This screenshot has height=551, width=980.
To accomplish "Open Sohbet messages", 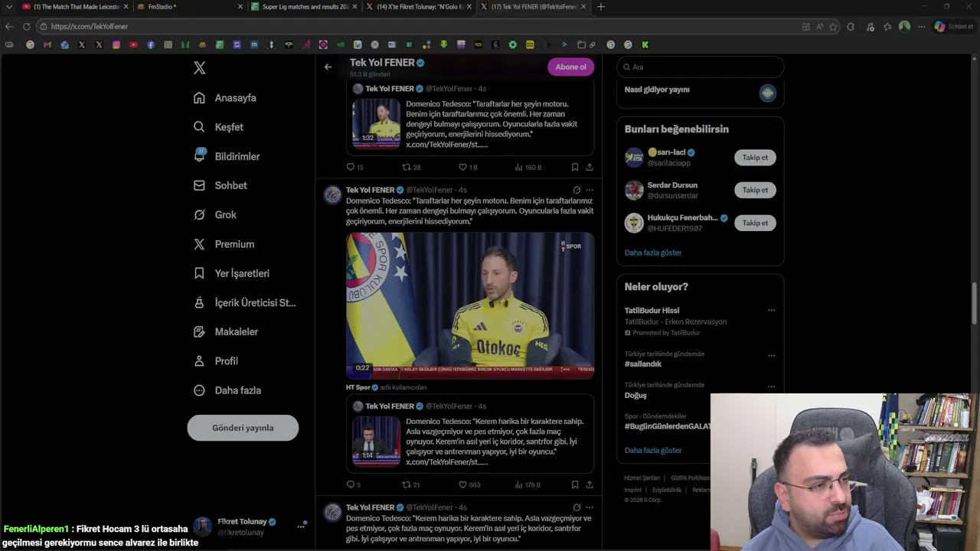I will click(x=220, y=185).
